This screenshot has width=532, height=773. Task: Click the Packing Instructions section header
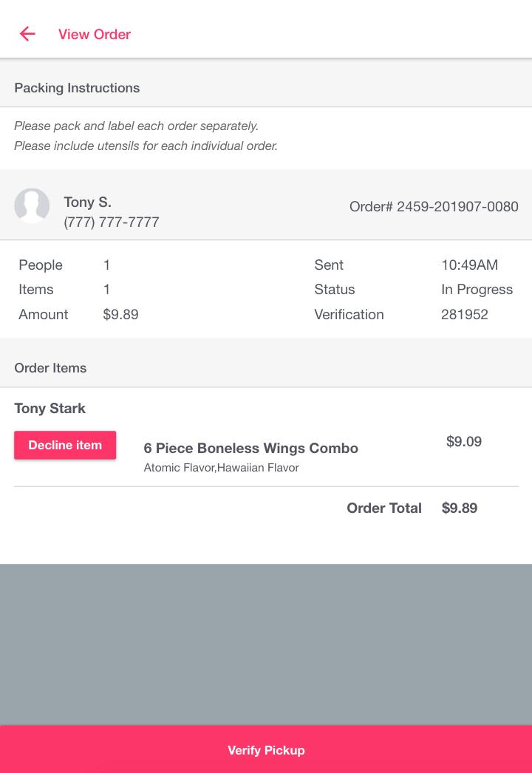tap(77, 88)
